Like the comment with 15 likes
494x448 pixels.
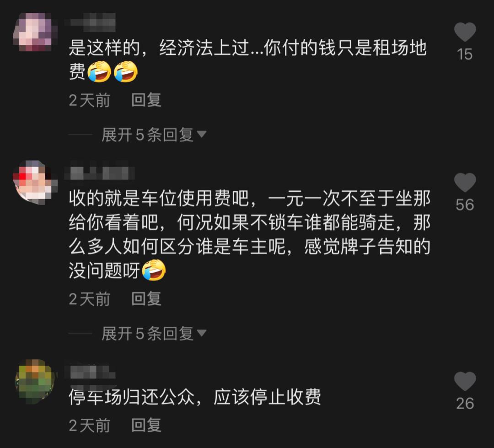pos(465,32)
